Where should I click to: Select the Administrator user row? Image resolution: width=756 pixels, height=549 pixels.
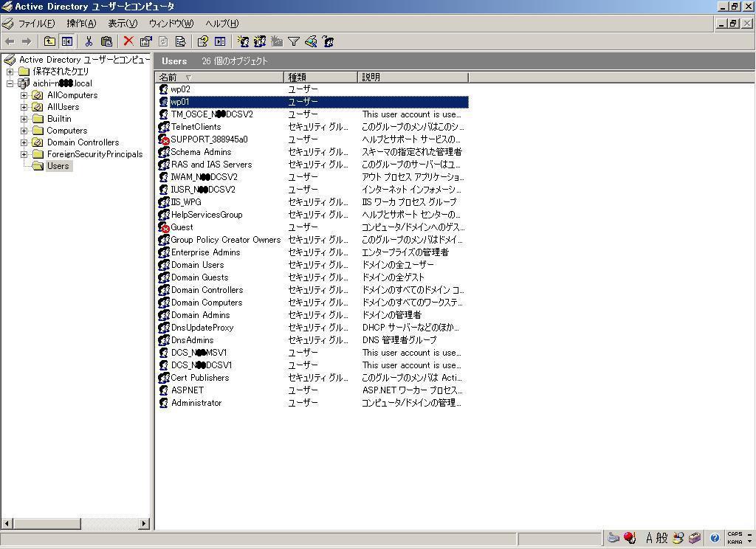click(312, 402)
